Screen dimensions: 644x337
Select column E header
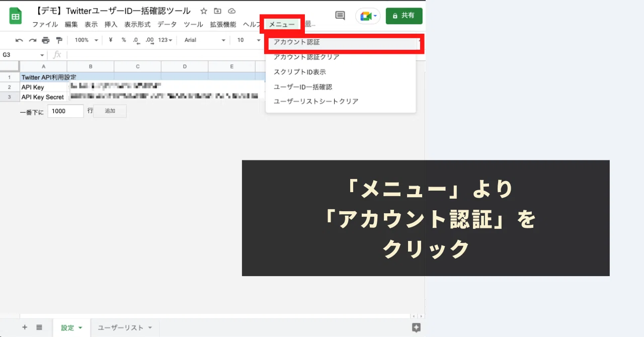click(x=232, y=66)
